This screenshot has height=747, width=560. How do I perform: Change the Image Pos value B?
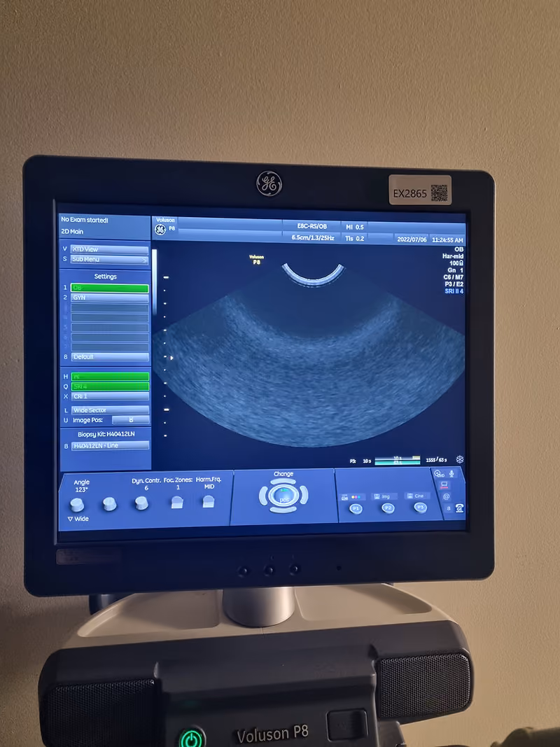click(x=131, y=420)
